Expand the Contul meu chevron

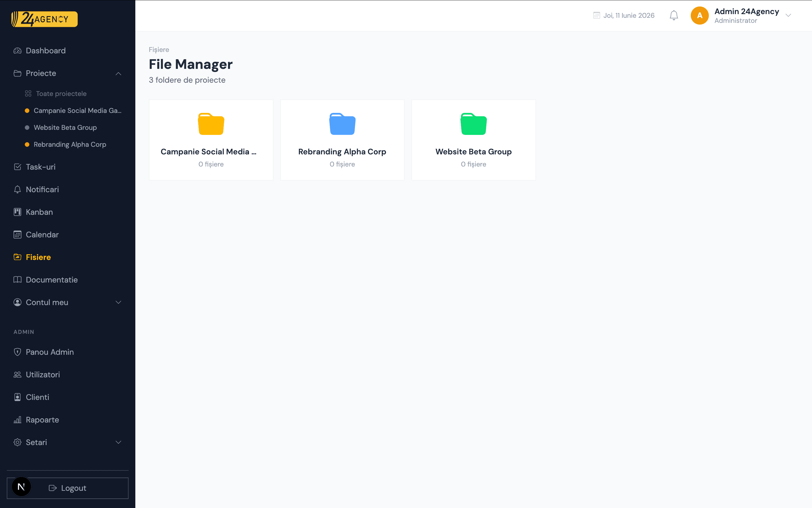[118, 302]
